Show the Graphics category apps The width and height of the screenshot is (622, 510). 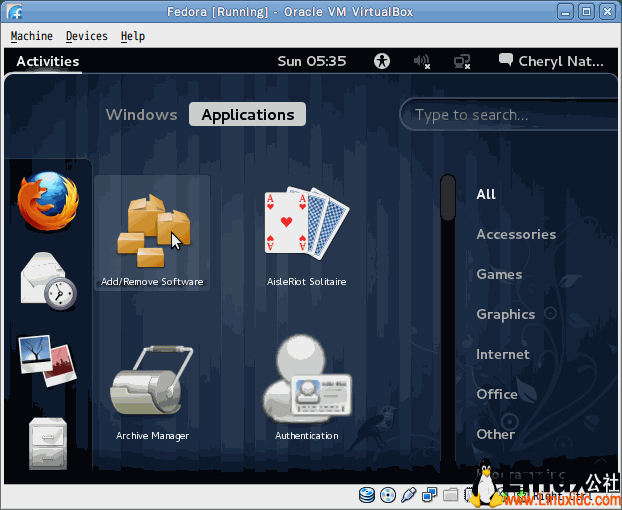[505, 314]
